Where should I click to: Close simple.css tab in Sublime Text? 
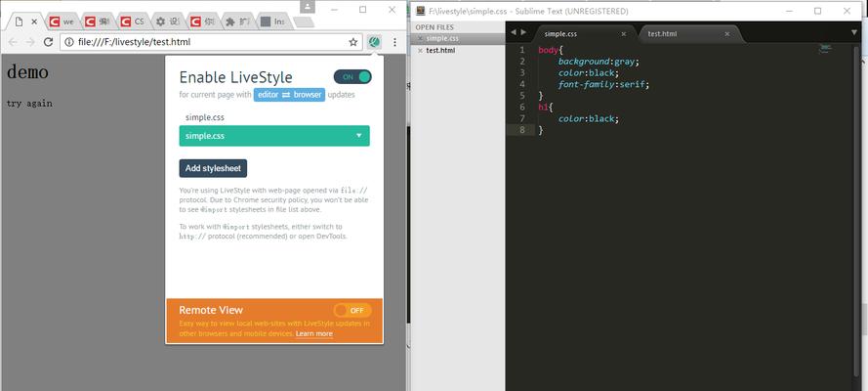pos(624,34)
